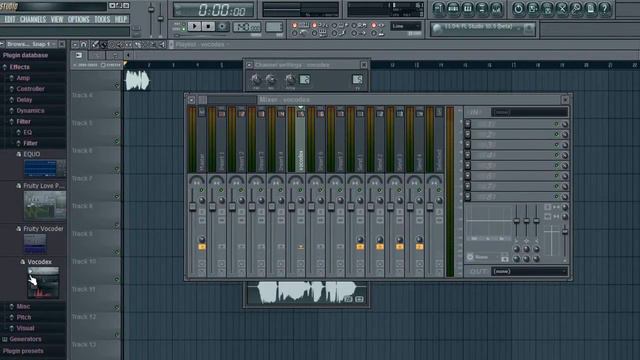Toggle the enable LED on effect slot 2

point(556,134)
